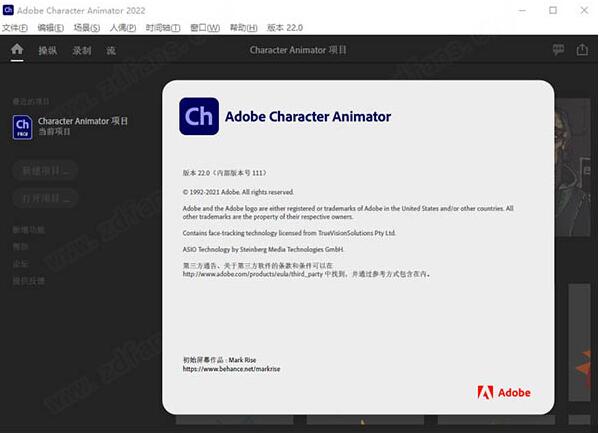Switch to the 录制 workspace tab
This screenshot has height=433, width=599.
pyautogui.click(x=82, y=50)
